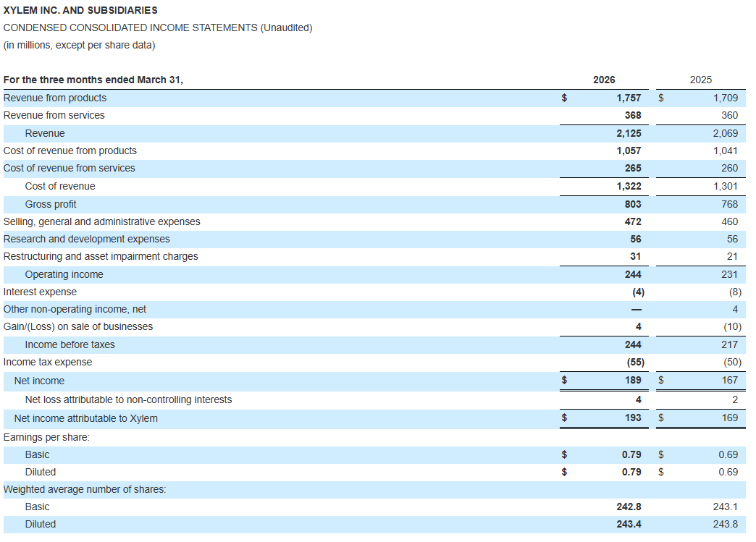This screenshot has height=542, width=756.
Task: Select the 'Revenue from services' label
Action: click(x=54, y=115)
